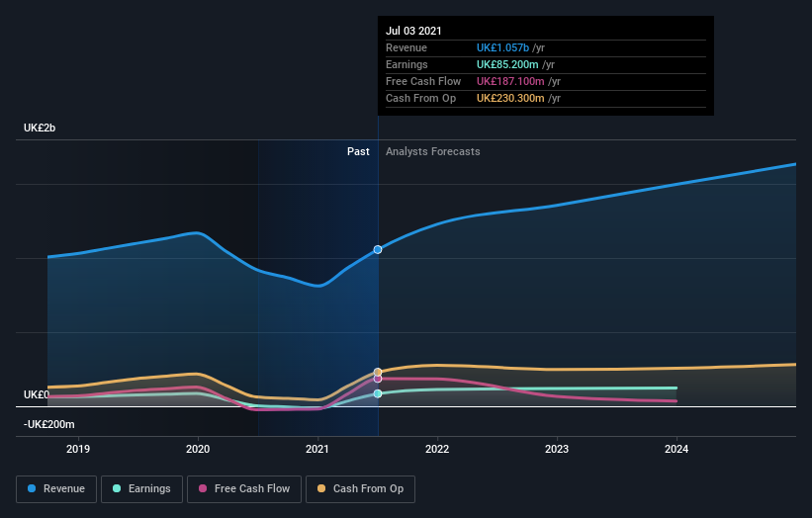Select the blue Revenue data point marker
Screen dimensions: 812x518
click(x=378, y=249)
